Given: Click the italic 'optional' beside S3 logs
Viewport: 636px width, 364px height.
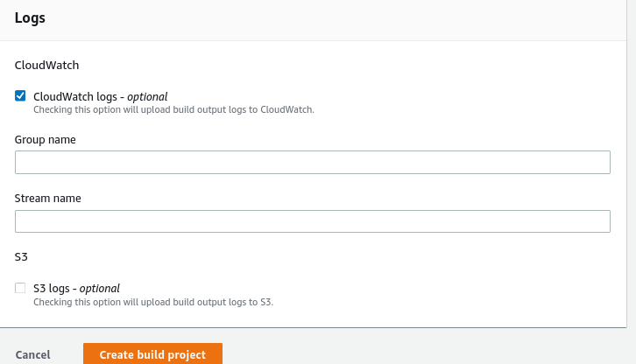Looking at the screenshot, I should click(x=99, y=289).
